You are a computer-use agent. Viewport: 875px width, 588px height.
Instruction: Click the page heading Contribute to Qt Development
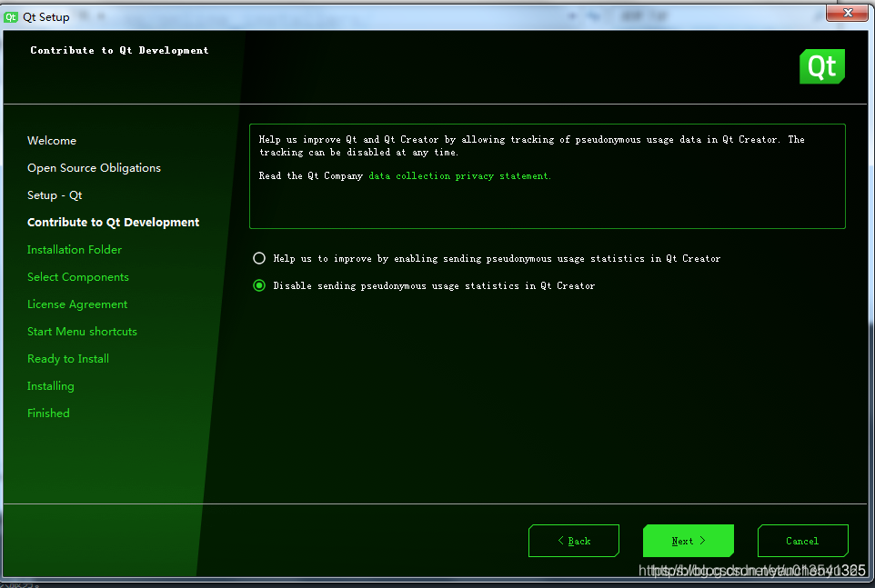[x=119, y=50]
